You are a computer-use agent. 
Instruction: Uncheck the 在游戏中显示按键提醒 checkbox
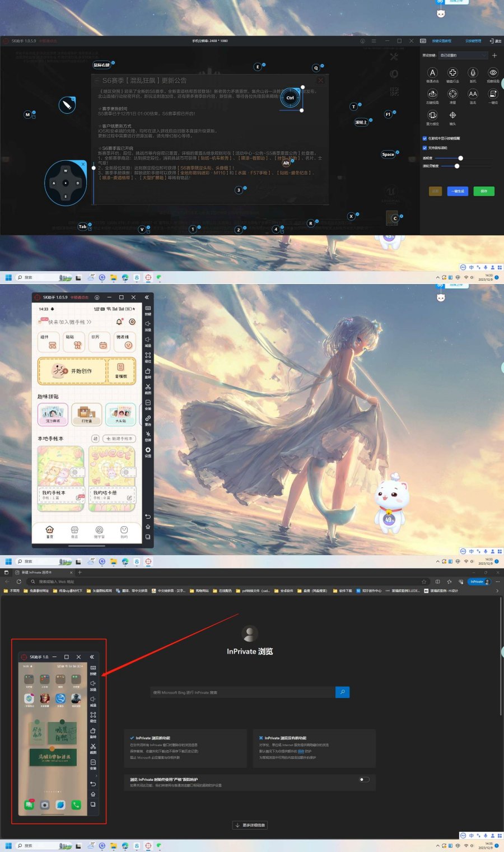(x=424, y=138)
